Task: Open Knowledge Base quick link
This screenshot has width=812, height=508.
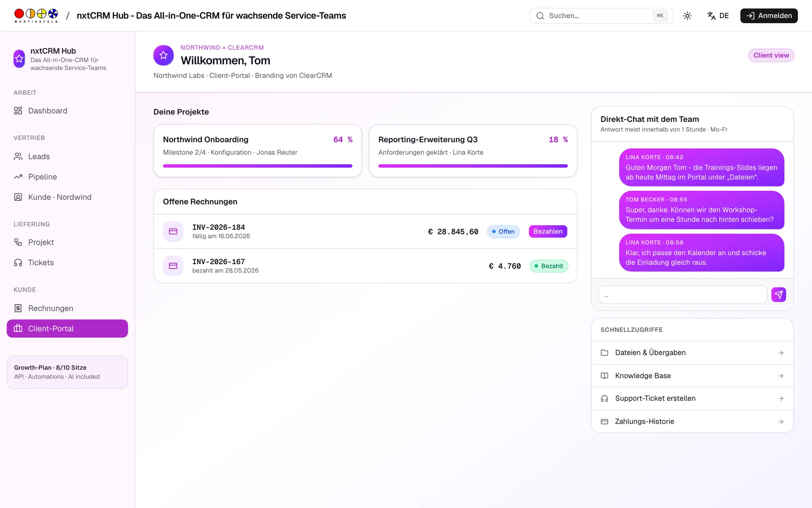Action: coord(692,376)
